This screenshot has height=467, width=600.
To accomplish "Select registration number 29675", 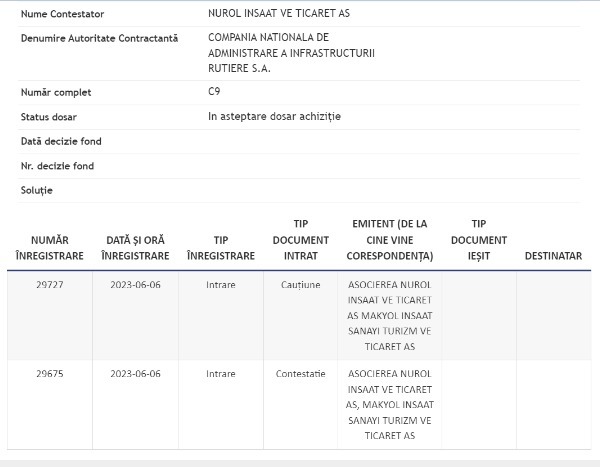I will click(x=50, y=374).
